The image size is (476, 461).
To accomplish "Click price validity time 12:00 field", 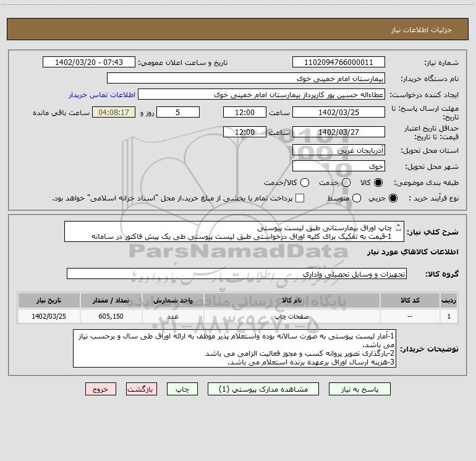I will pyautogui.click(x=245, y=132).
